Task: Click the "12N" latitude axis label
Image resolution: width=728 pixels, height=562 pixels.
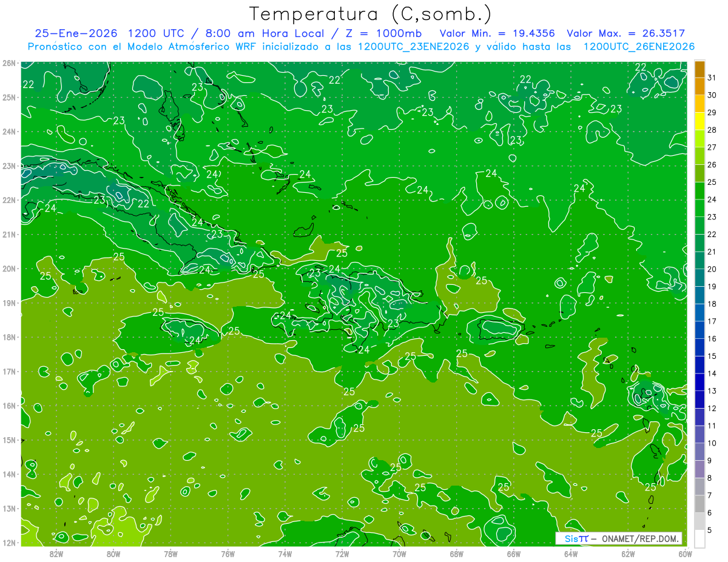Action: 9,543
